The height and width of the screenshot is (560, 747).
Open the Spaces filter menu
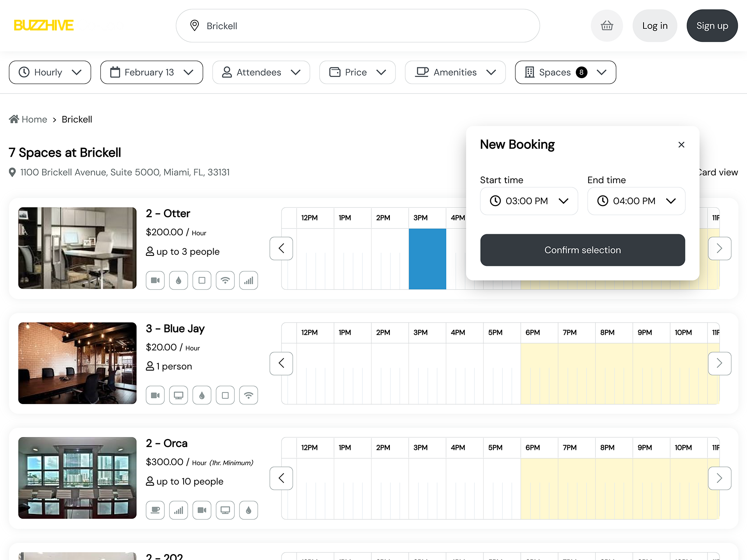565,72
